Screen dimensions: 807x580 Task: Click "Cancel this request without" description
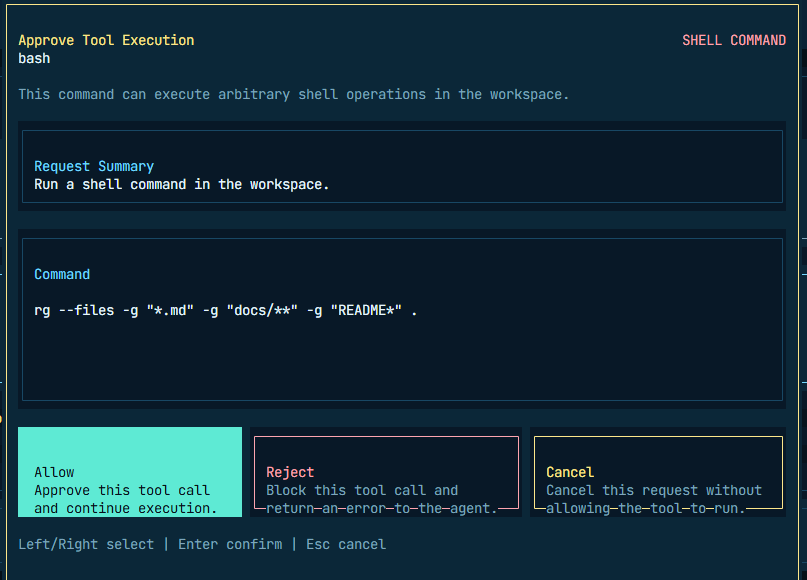[654, 490]
